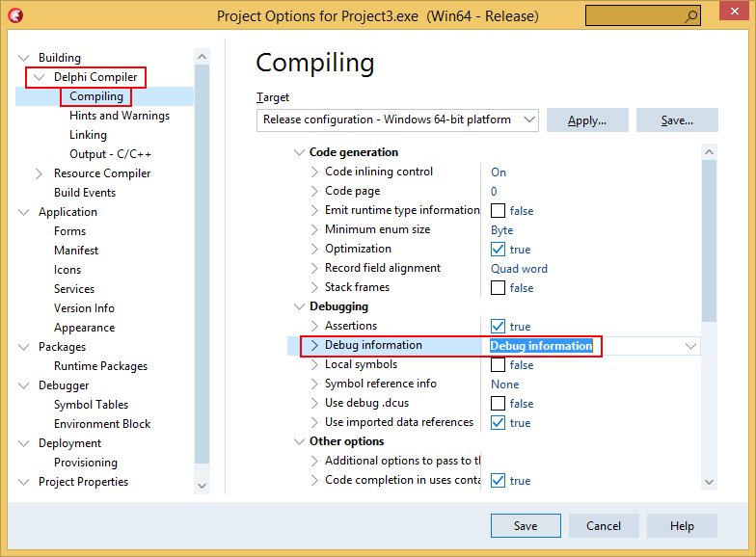Click the Save... configuration button
The height and width of the screenshot is (557, 756).
click(x=677, y=119)
